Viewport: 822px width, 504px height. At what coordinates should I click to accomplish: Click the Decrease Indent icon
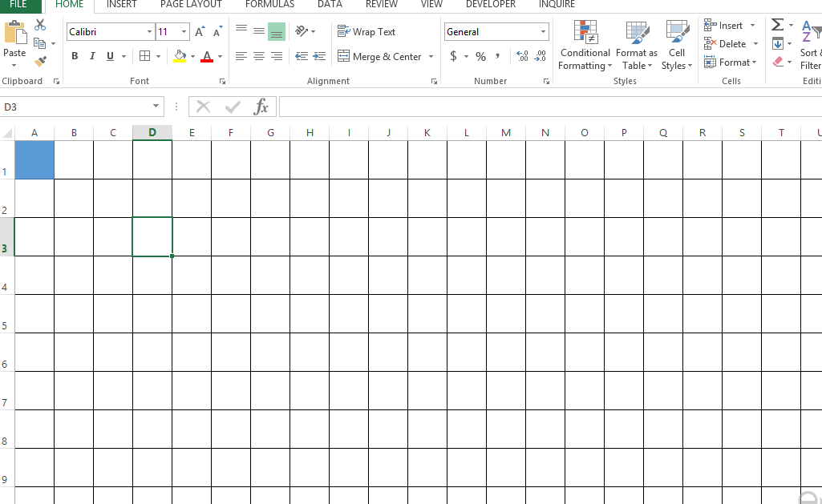302,56
